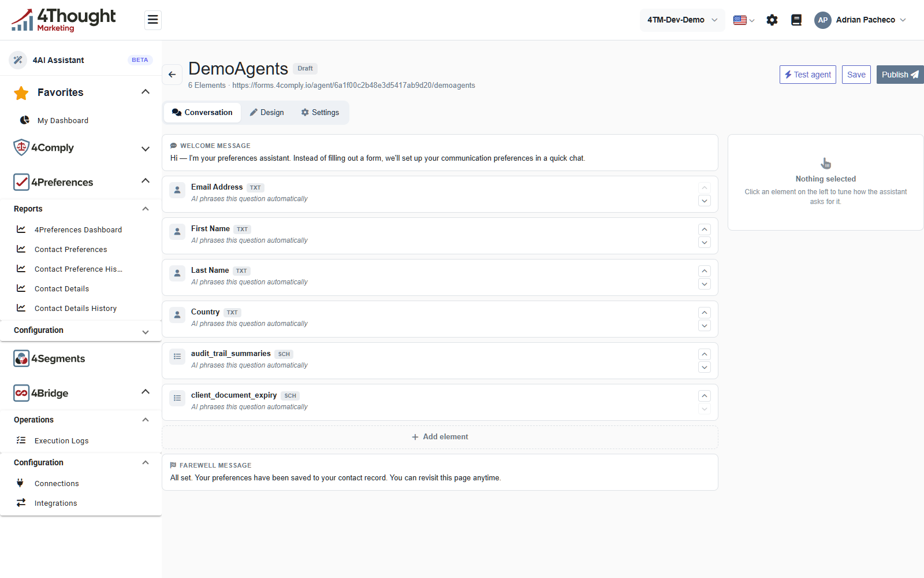The image size is (924, 578).
Task: Click the 4Preferences checkmark icon
Action: 21,182
